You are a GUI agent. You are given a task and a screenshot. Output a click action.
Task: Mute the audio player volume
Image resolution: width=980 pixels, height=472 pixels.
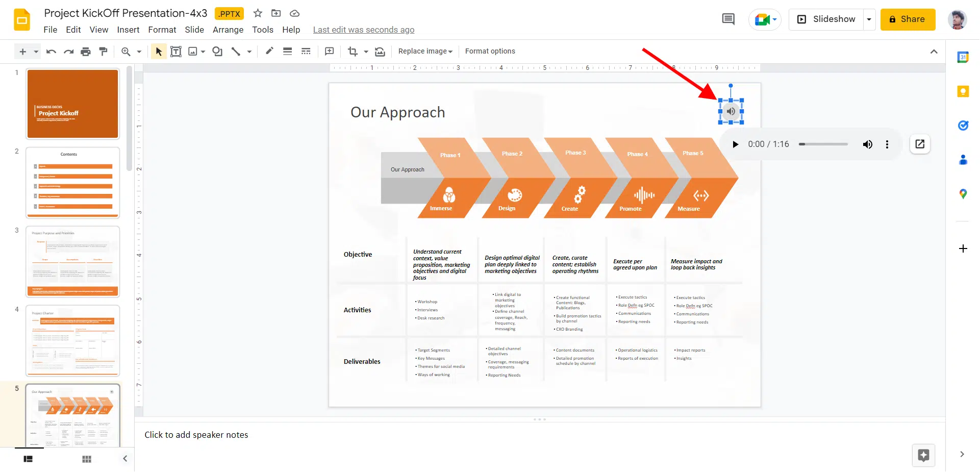coord(867,144)
